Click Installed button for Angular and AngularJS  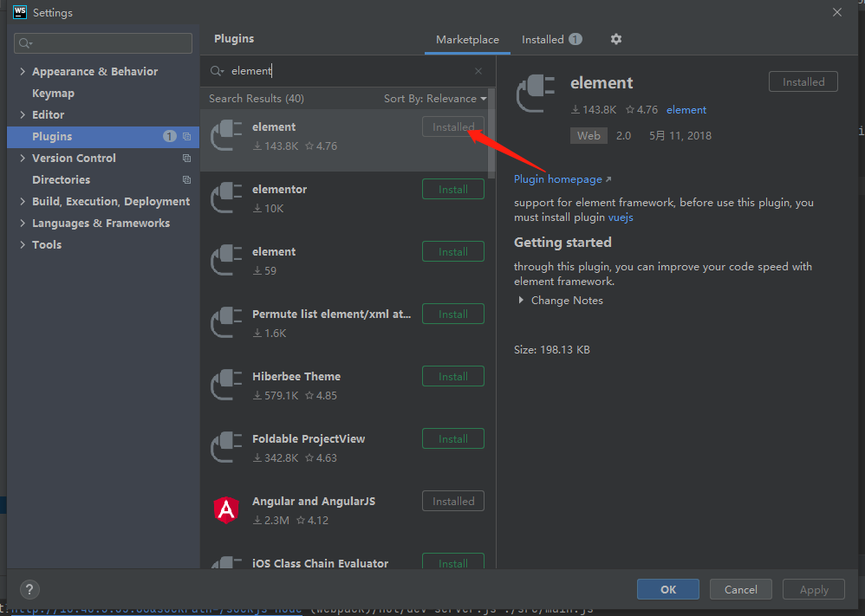(453, 501)
